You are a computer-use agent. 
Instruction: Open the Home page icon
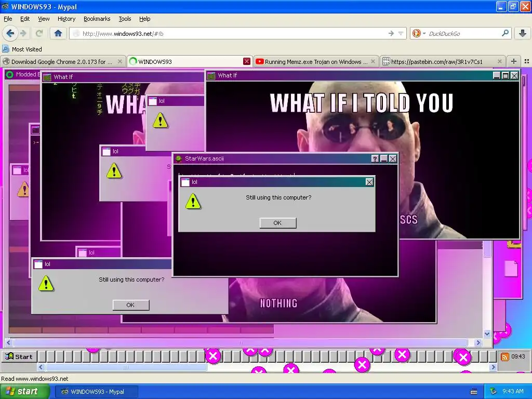tap(58, 33)
